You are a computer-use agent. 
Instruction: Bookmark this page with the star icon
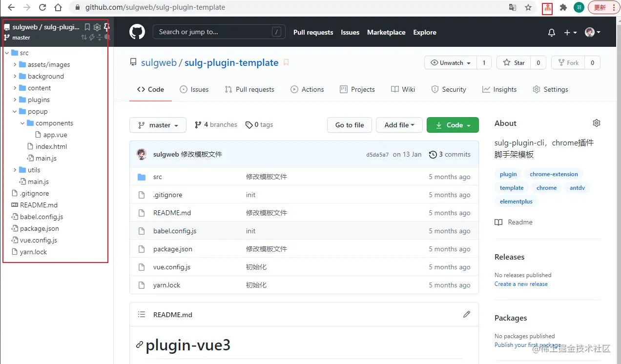[x=528, y=8]
